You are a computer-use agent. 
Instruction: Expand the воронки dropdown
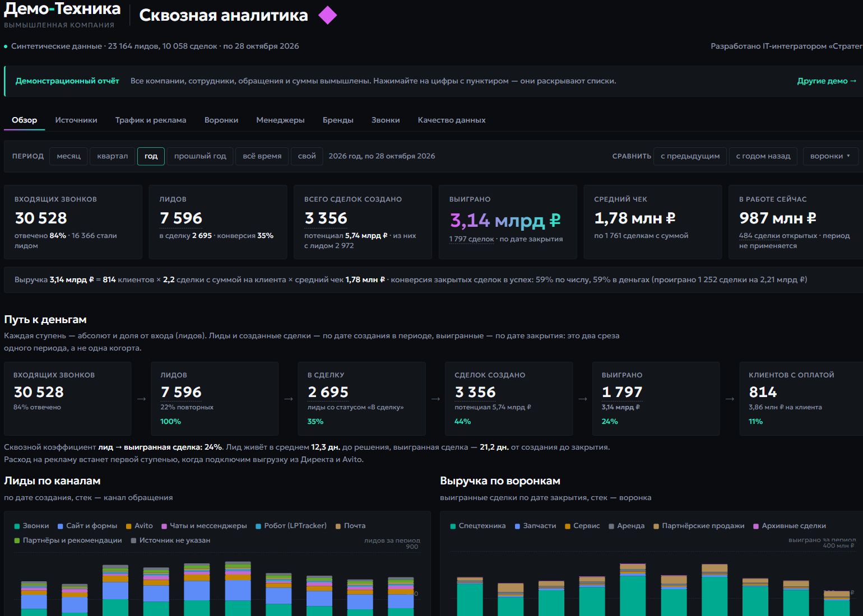click(830, 156)
